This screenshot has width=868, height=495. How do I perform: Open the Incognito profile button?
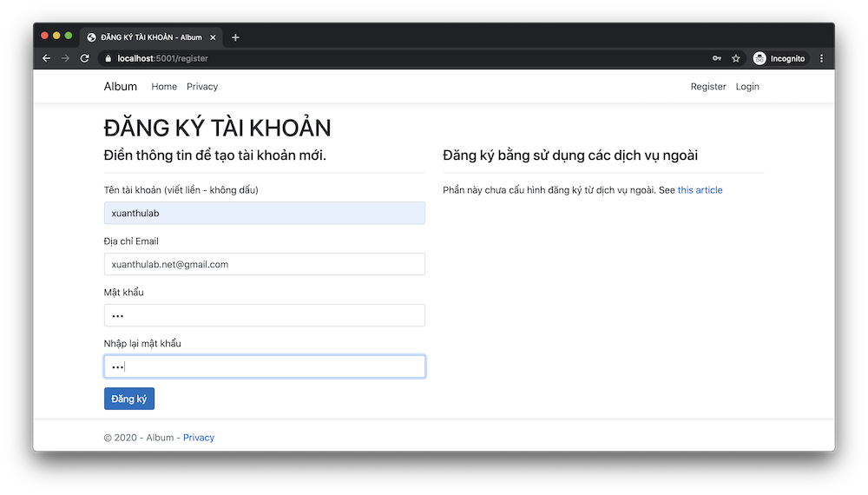779,58
